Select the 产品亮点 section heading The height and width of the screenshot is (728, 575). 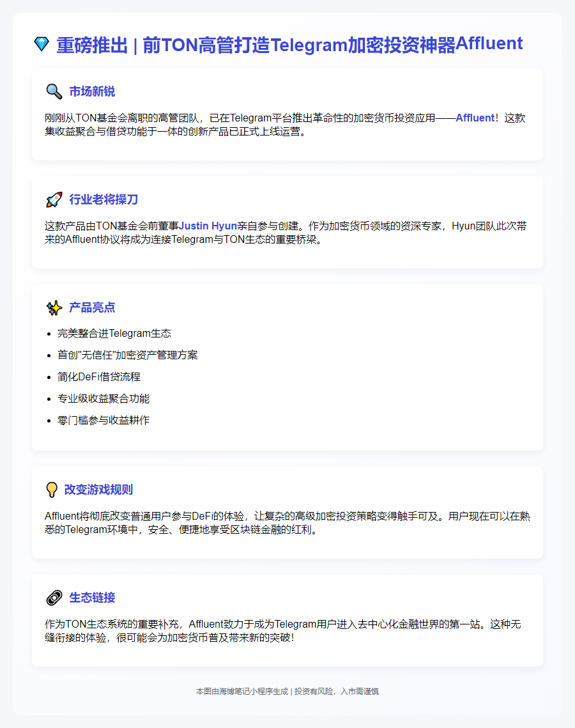[x=92, y=307]
